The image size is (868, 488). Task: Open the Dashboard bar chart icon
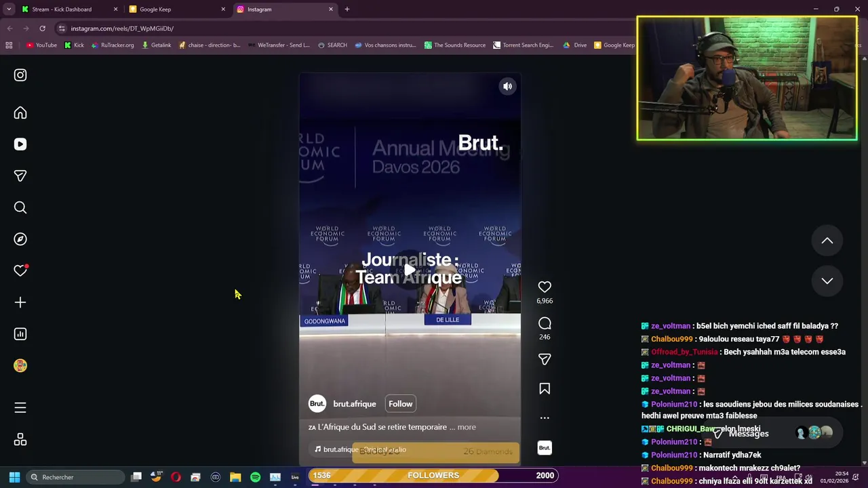(x=20, y=334)
